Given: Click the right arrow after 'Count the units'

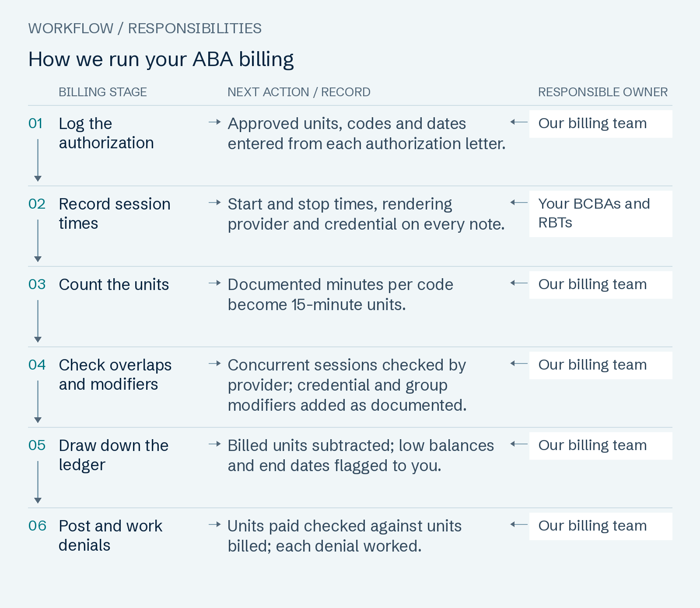Looking at the screenshot, I should point(215,283).
